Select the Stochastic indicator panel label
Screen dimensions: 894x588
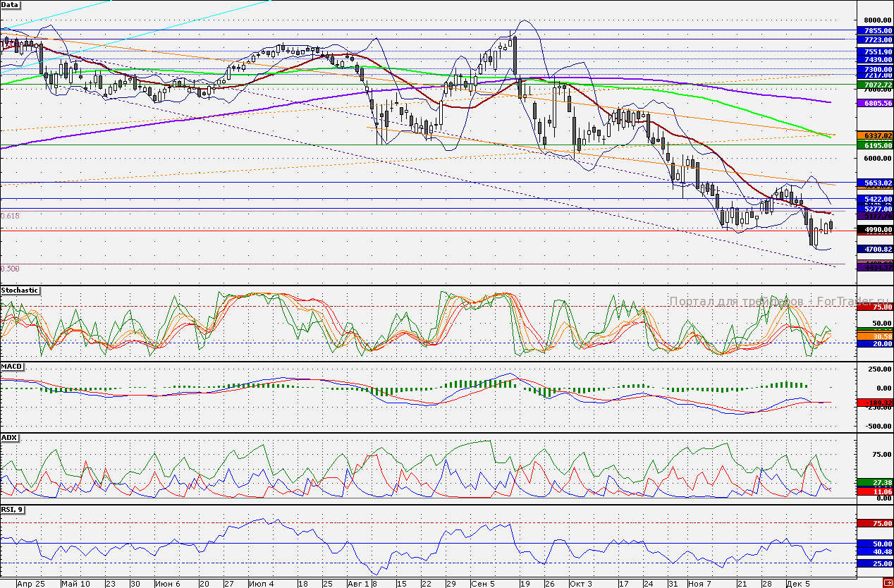(x=20, y=290)
